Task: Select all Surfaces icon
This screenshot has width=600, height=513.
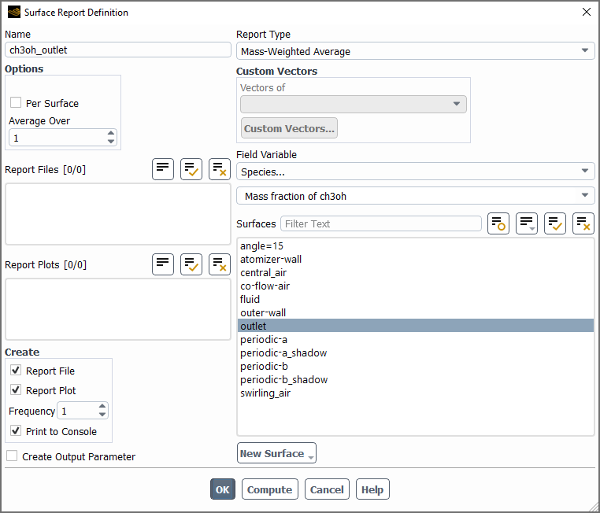Action: point(554,223)
